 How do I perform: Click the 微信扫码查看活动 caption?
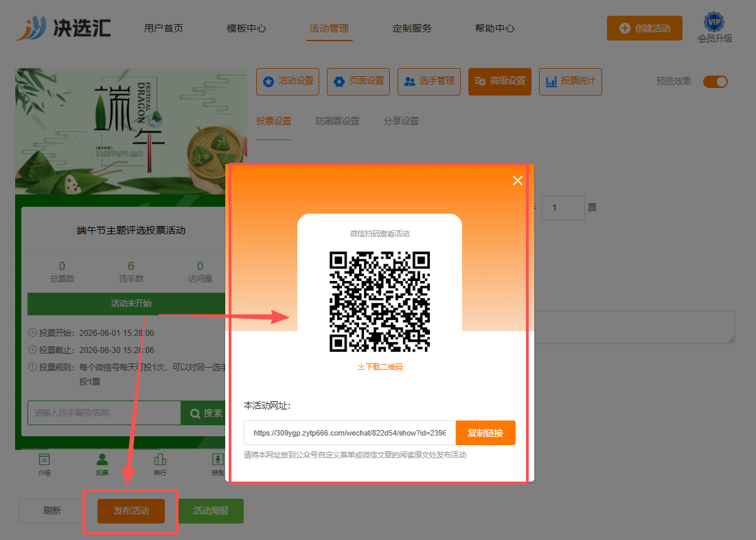pyautogui.click(x=380, y=234)
